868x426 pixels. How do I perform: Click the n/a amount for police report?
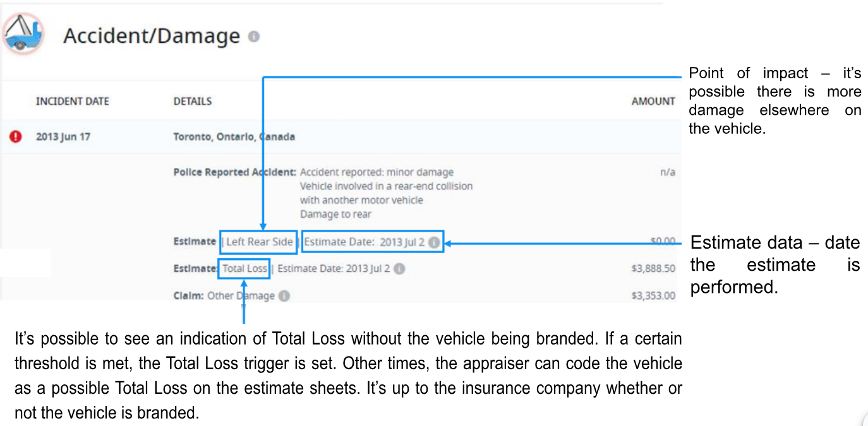click(x=667, y=172)
